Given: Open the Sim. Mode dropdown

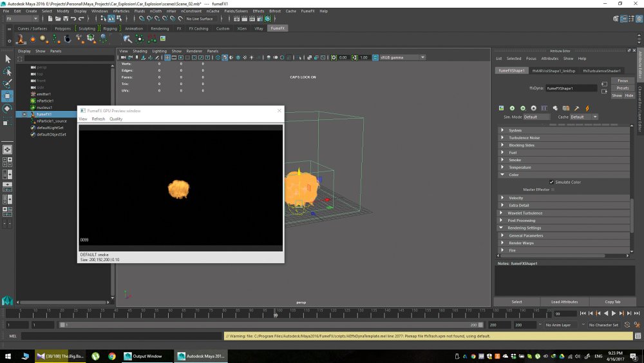Looking at the screenshot, I should (536, 117).
